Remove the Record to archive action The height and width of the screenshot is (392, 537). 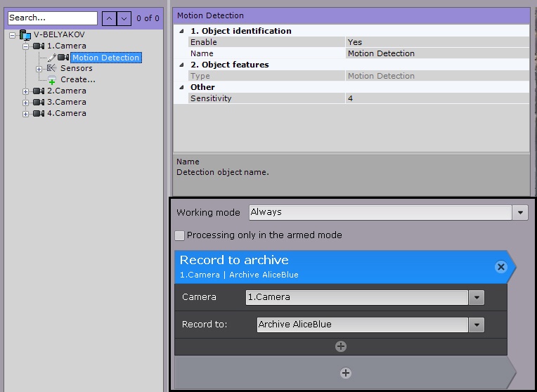click(x=500, y=266)
